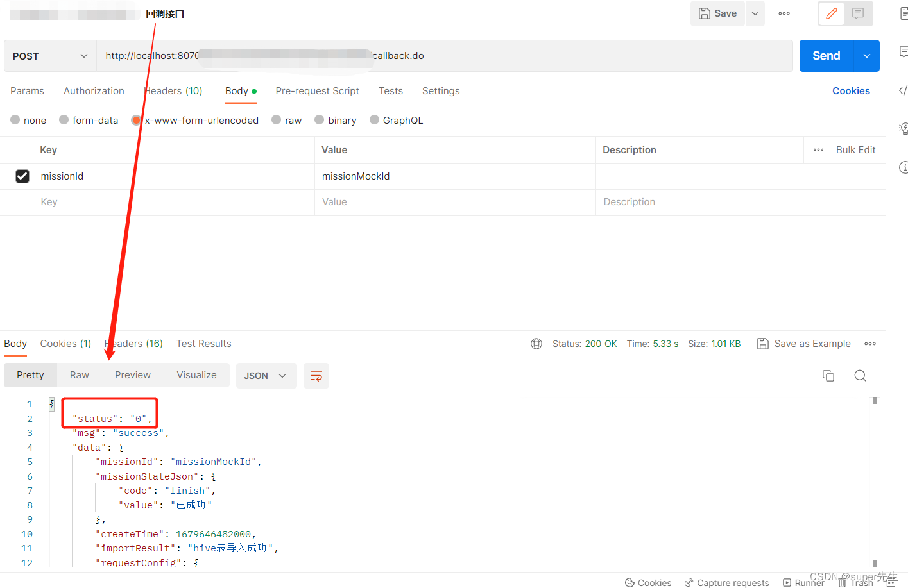Open the request Settings tab
The height and width of the screenshot is (588, 908).
(441, 91)
